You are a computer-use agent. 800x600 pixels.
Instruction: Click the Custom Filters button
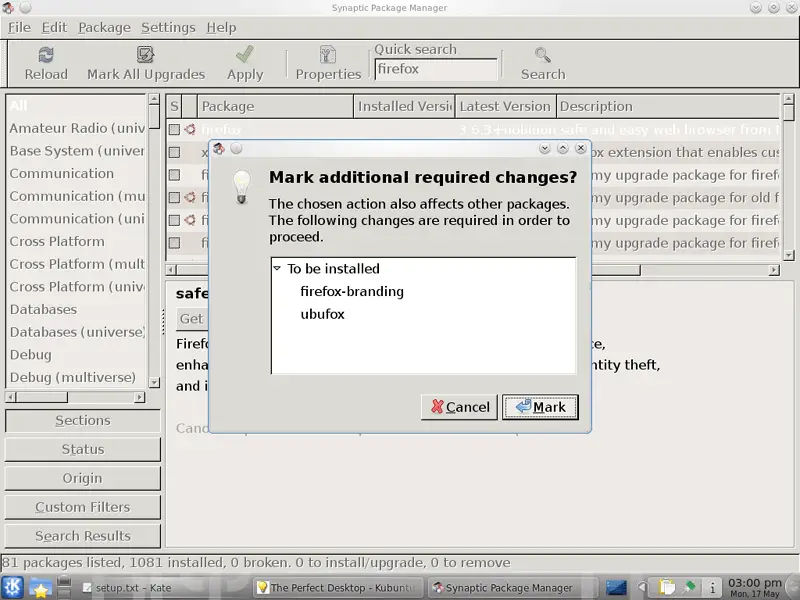(x=83, y=507)
